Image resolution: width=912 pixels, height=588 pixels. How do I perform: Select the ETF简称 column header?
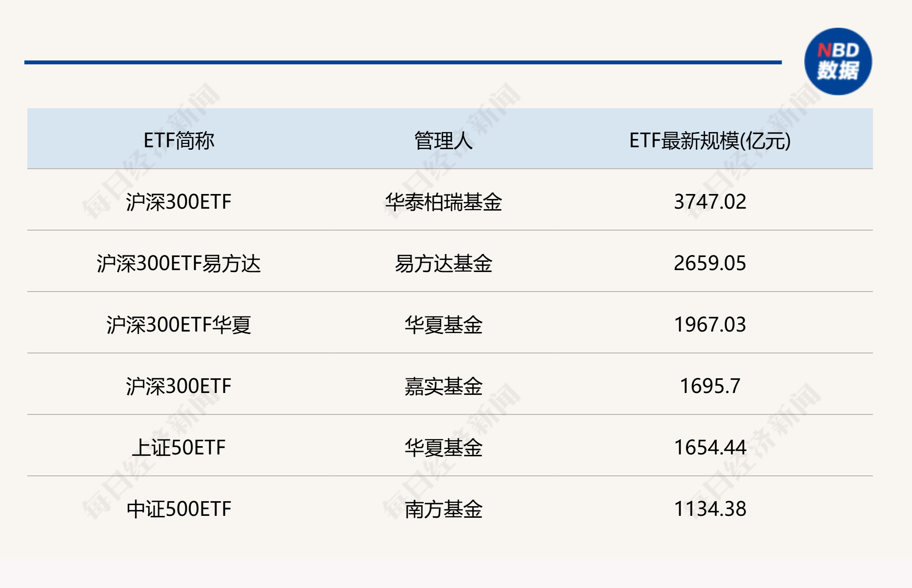(178, 141)
